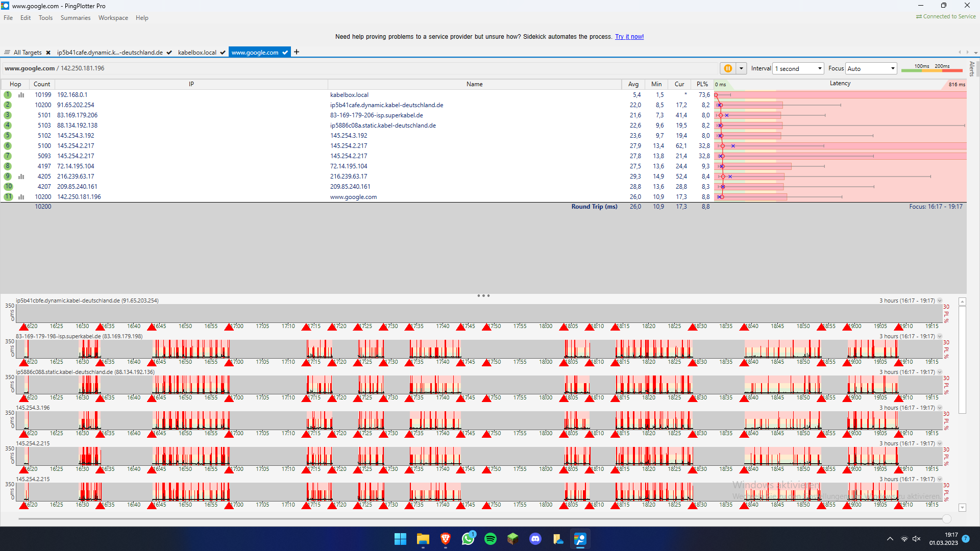Image resolution: width=980 pixels, height=551 pixels.
Task: Open PingPlotter from the taskbar
Action: (580, 538)
